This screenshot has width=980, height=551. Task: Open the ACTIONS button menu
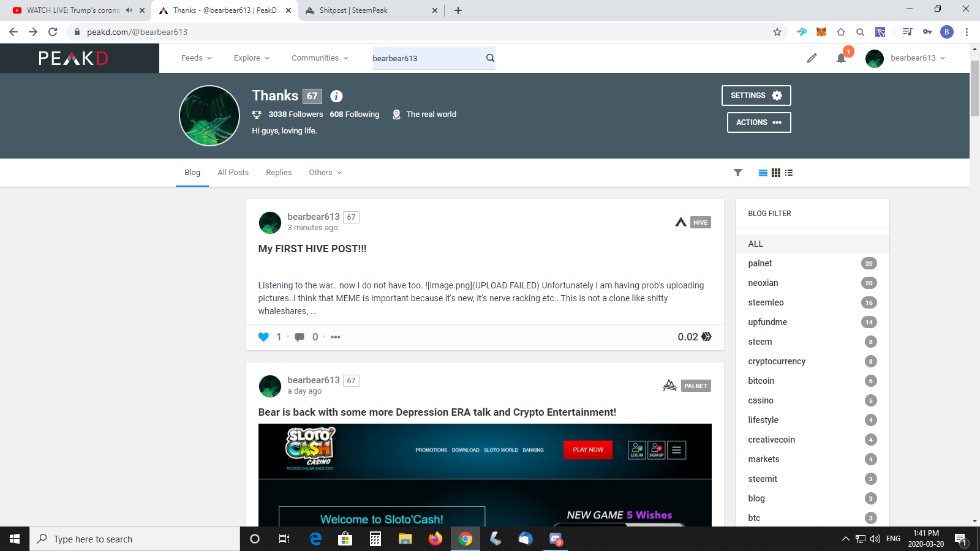(x=758, y=122)
